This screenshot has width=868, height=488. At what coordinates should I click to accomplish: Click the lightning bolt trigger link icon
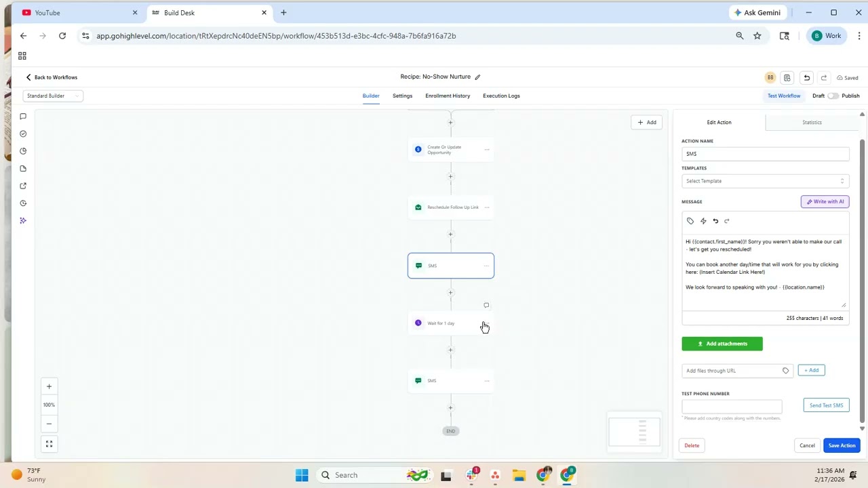[x=703, y=221]
